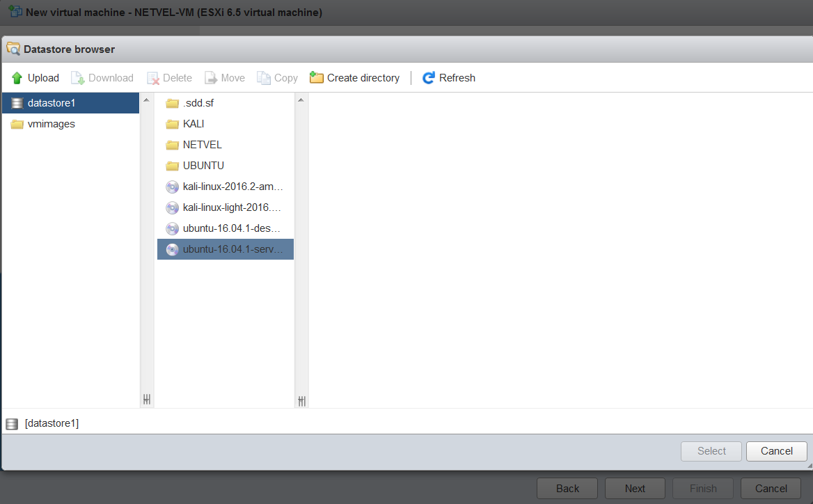Click the ubuntu-16.04.1-serv ISO disc icon
Screen dimensions: 813x504
pos(172,249)
